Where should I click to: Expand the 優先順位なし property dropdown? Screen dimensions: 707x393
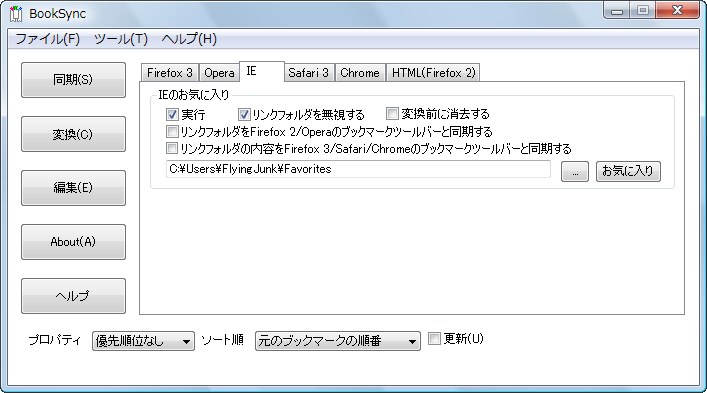143,341
